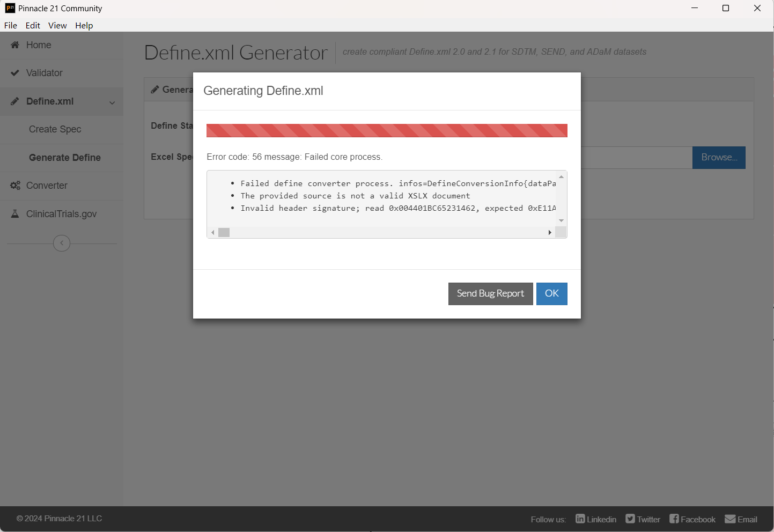
Task: Open the View menu
Action: point(57,25)
